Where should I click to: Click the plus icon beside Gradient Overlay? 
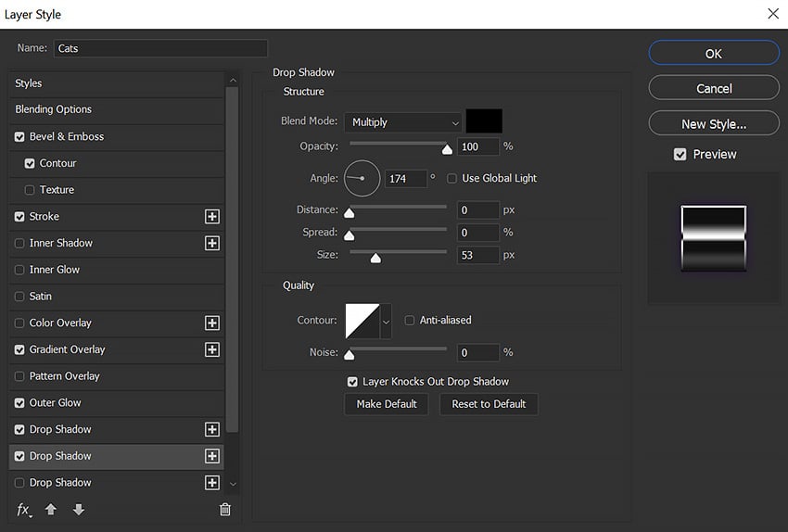click(211, 350)
